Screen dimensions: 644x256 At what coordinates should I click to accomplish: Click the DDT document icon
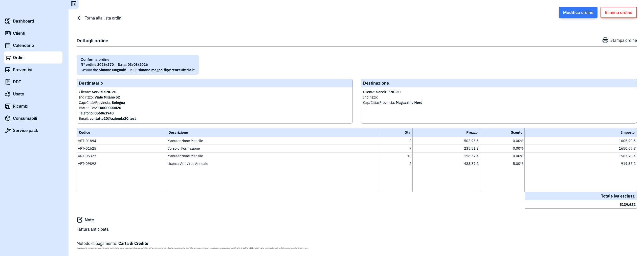pyautogui.click(x=8, y=82)
